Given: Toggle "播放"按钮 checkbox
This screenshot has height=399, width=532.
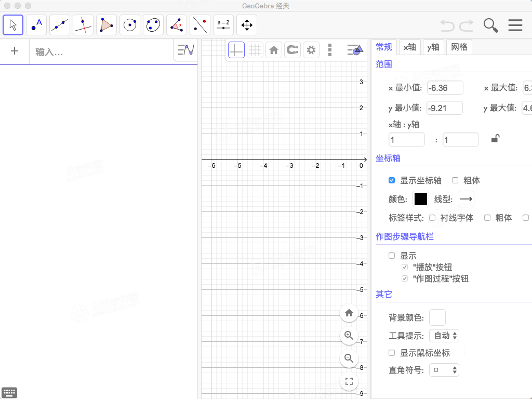Looking at the screenshot, I should [405, 267].
